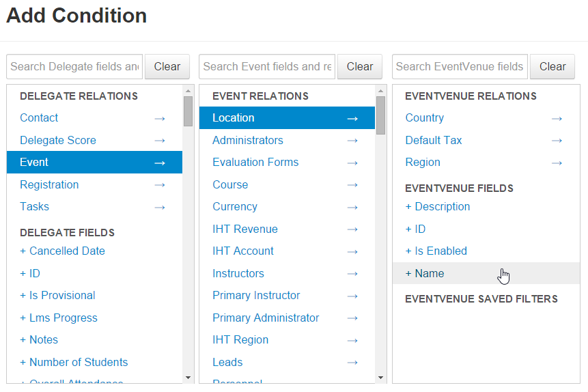Open the Country relation
The image size is (588, 392).
(x=486, y=117)
